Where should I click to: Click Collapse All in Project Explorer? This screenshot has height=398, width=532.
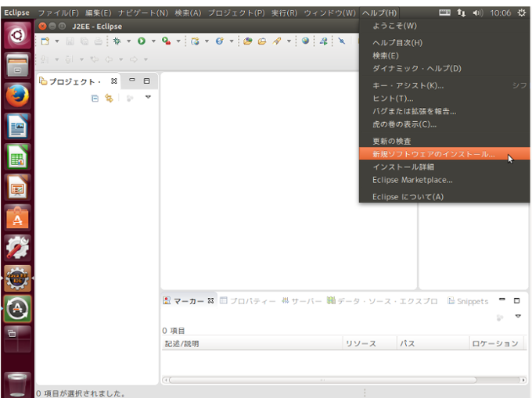[95, 99]
